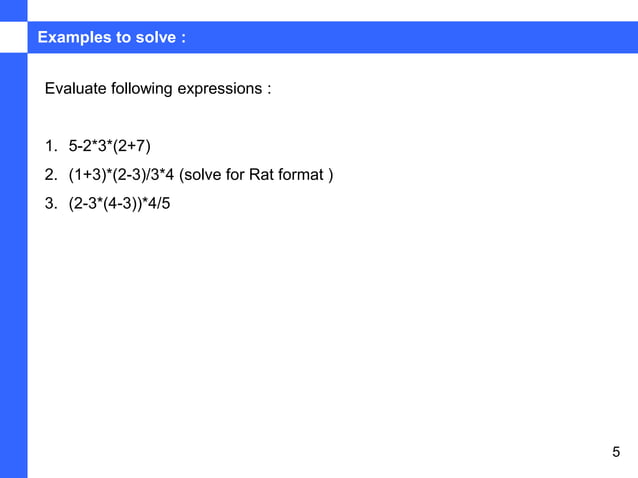Screen dimensions: 638x478
Task: Click the blue vertical sidebar stripe
Action: 13,264
